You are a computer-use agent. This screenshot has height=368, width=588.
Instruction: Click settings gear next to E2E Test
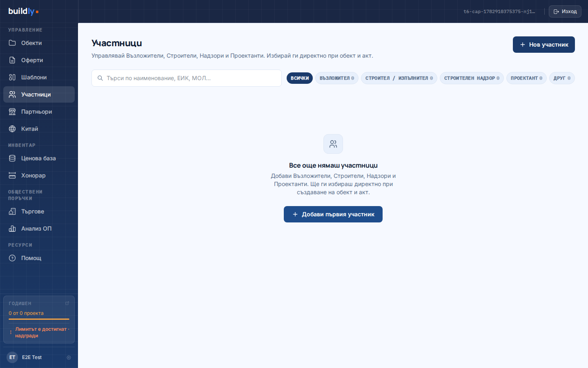(x=69, y=357)
